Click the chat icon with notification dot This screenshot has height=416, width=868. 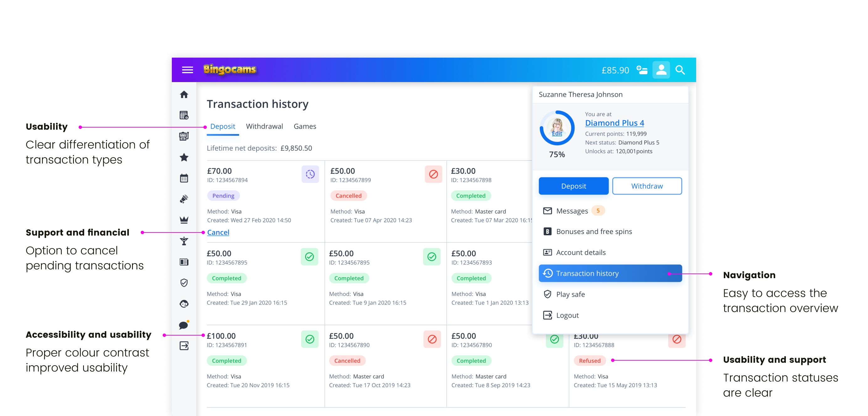tap(184, 325)
